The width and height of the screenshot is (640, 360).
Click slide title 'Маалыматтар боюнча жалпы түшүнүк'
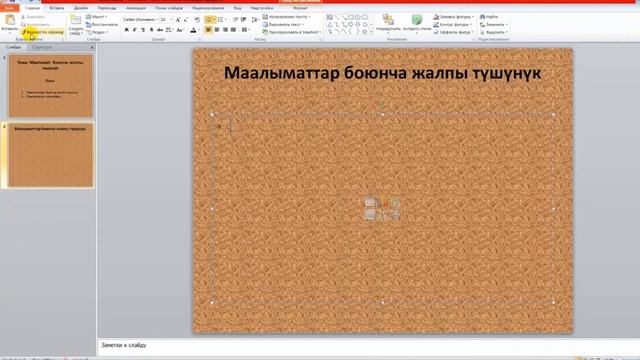pos(382,73)
